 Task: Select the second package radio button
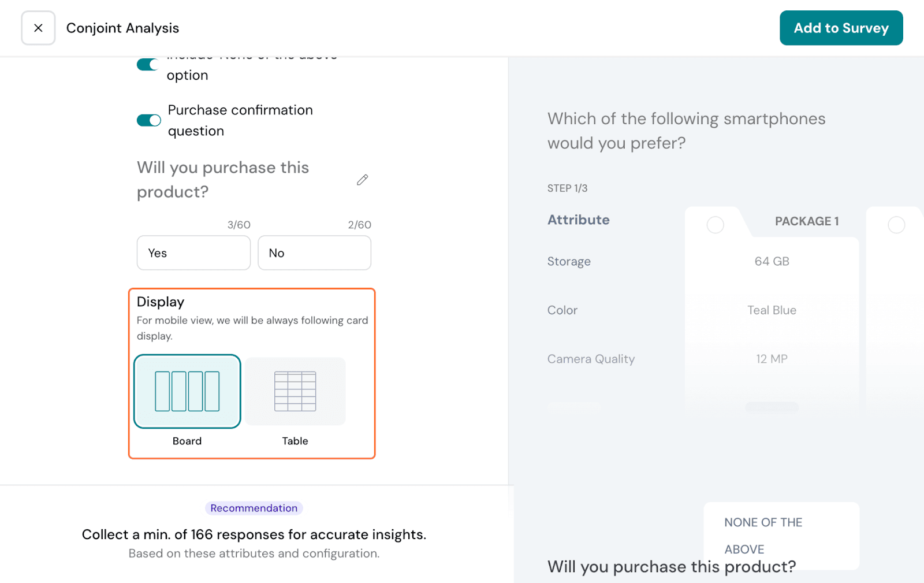(x=896, y=225)
